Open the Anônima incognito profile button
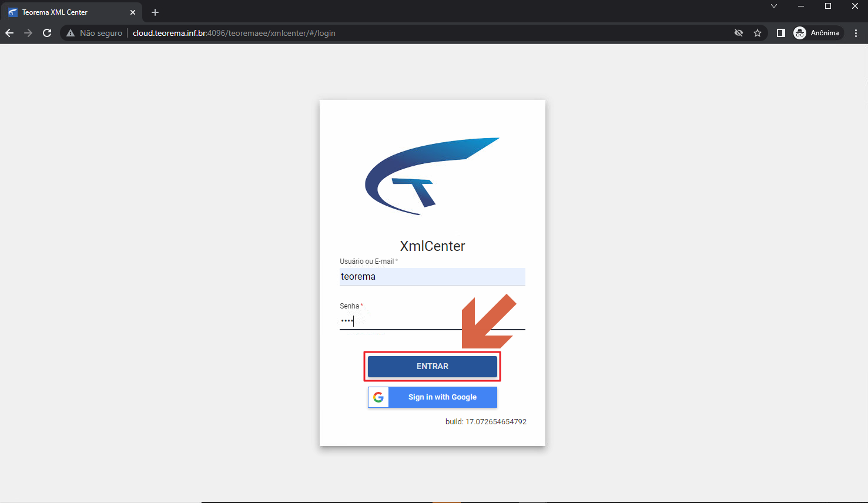Image resolution: width=868 pixels, height=503 pixels. pyautogui.click(x=817, y=33)
